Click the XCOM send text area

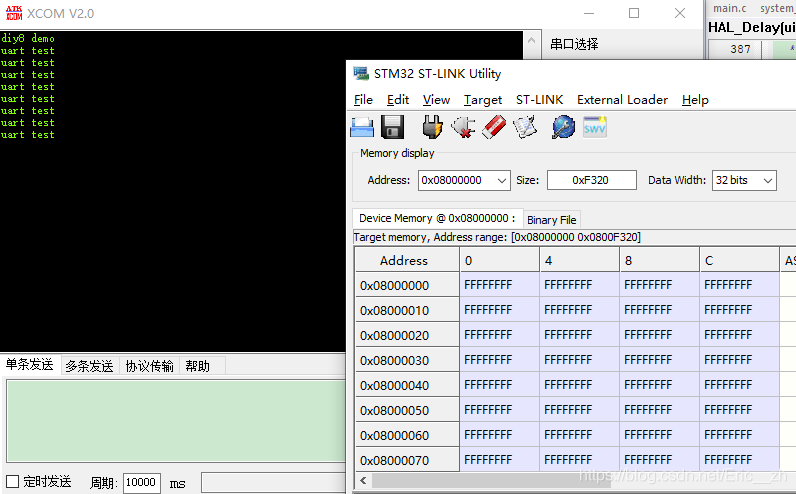(176, 421)
